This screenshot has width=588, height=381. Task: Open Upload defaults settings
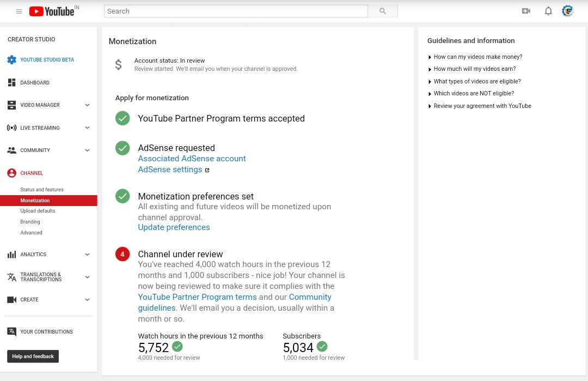click(x=38, y=211)
